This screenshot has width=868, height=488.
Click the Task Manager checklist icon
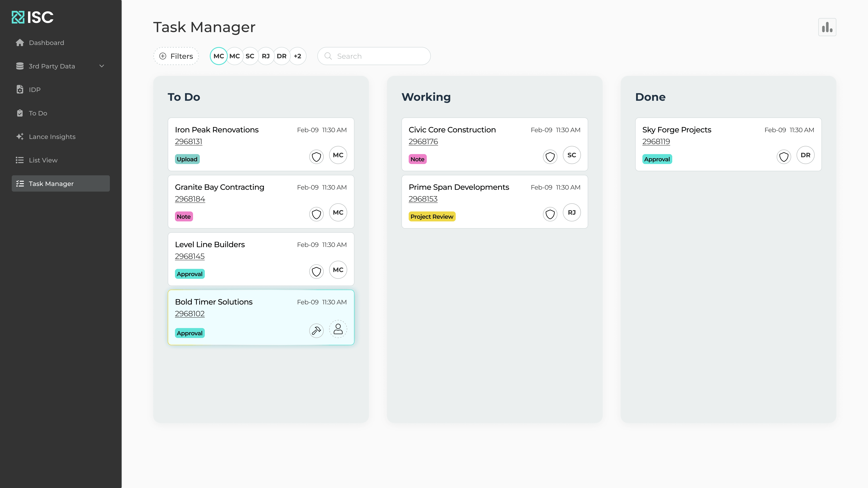coord(20,184)
